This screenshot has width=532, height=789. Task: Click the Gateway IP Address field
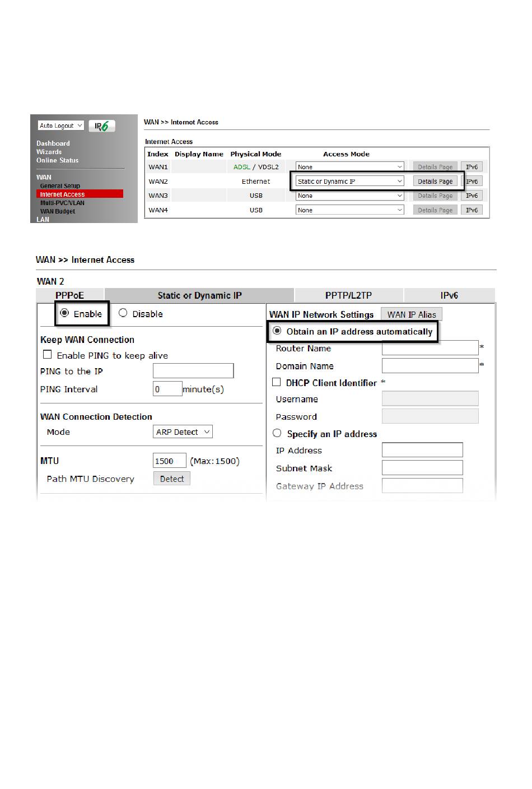coord(422,486)
